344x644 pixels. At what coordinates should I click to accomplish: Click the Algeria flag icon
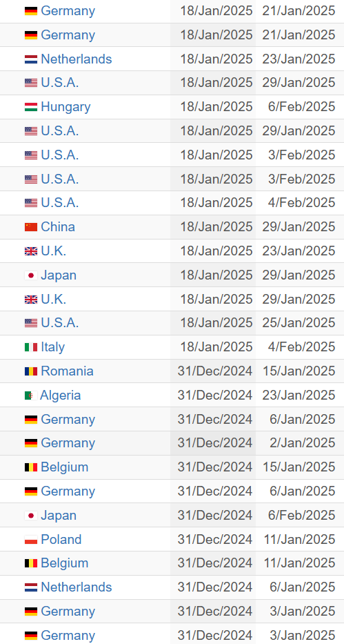(x=31, y=396)
